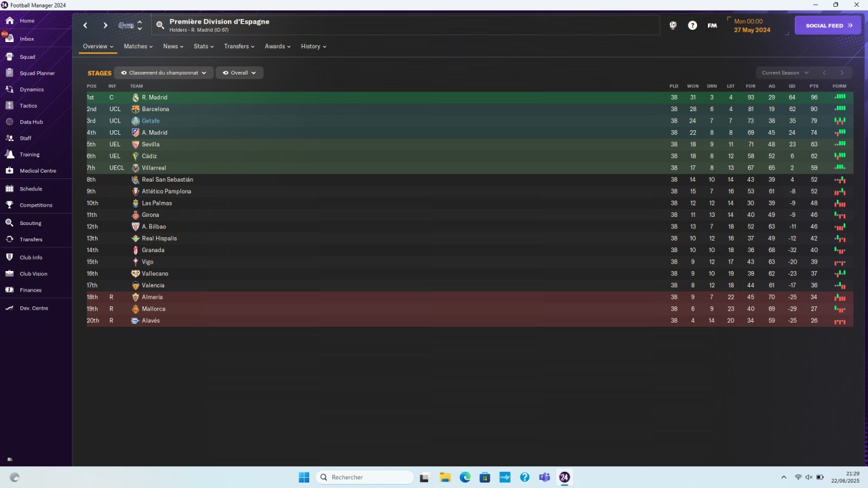The width and height of the screenshot is (868, 488).
Task: Open the Schedule screen
Action: tap(31, 189)
